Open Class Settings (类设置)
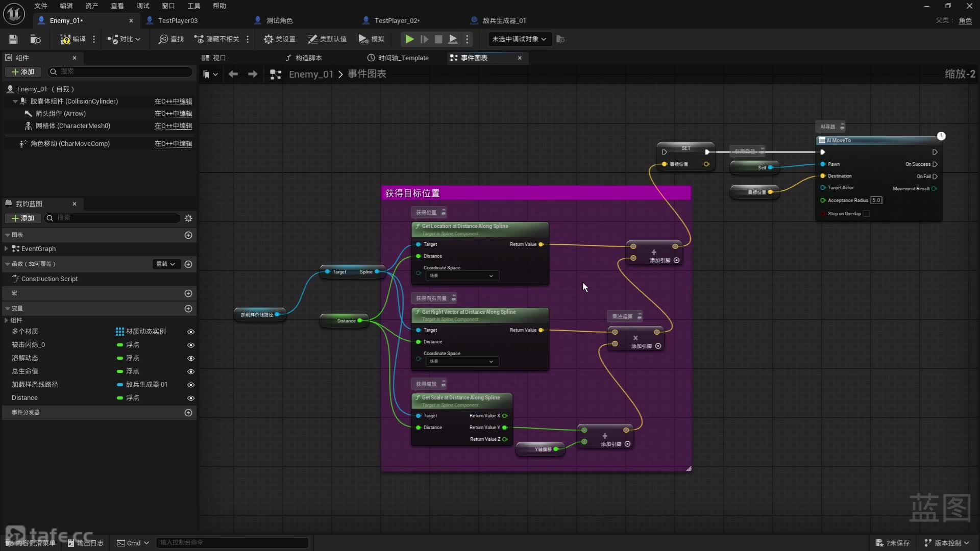This screenshot has width=980, height=551. [280, 39]
